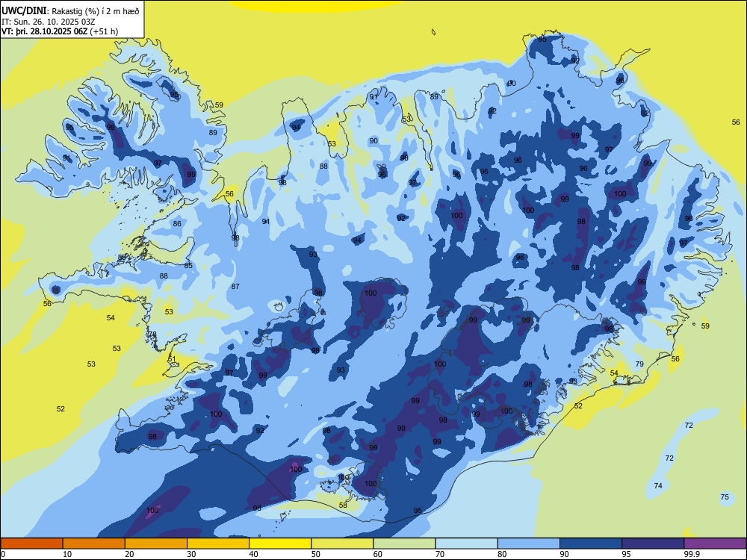Click the 50–60 pale yellow legend swatch
The width and height of the screenshot is (747, 560).
coord(342,544)
